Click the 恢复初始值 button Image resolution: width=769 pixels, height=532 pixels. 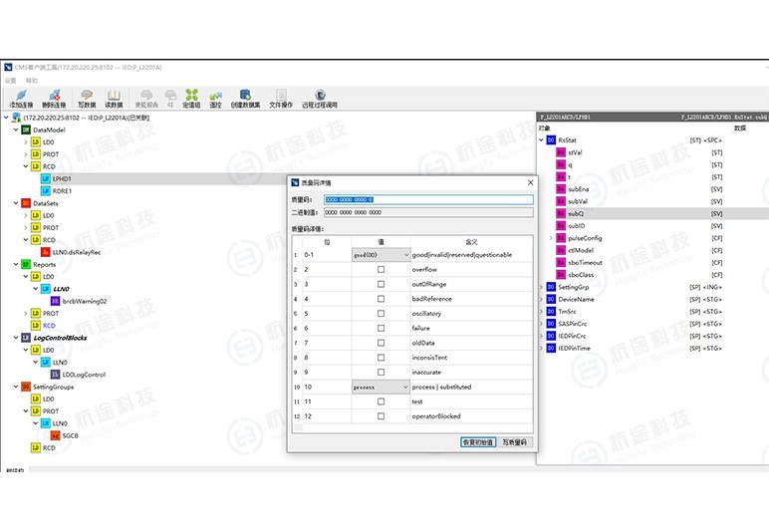(477, 441)
